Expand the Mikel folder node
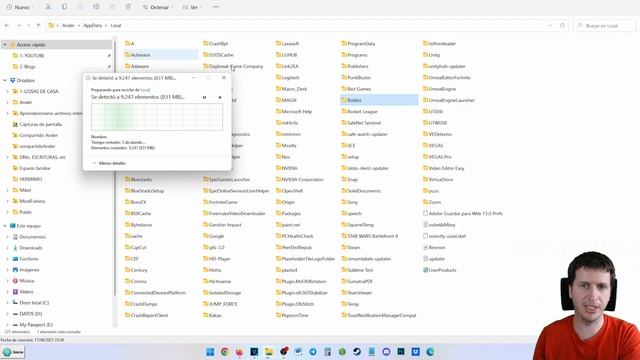Screen dimensions: 640x360 (x=7, y=190)
